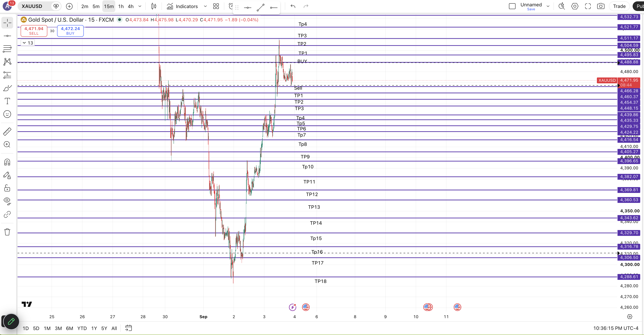Toggle magnet mode for drawings
The image size is (644, 335).
pos(7,162)
